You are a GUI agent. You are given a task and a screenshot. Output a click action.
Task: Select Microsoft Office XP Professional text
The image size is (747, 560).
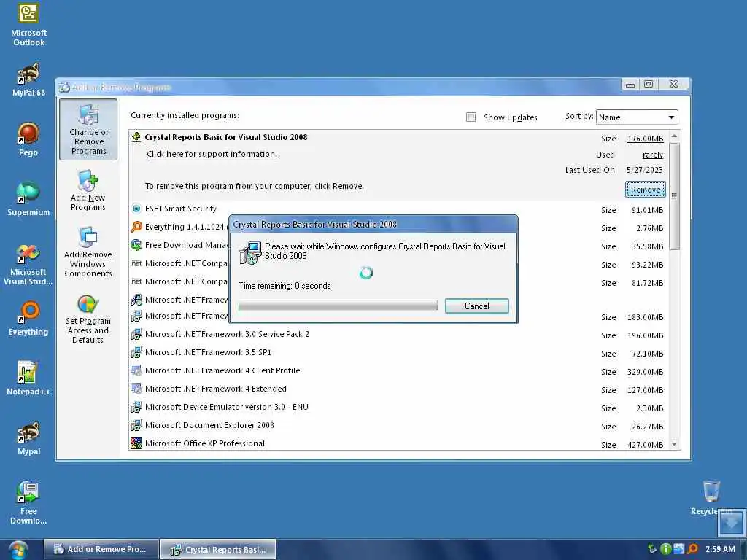point(204,443)
